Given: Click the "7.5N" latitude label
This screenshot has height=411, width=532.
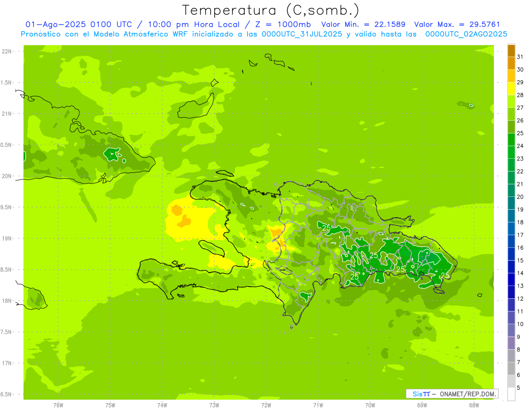Looking at the screenshot, I should 7,332.
